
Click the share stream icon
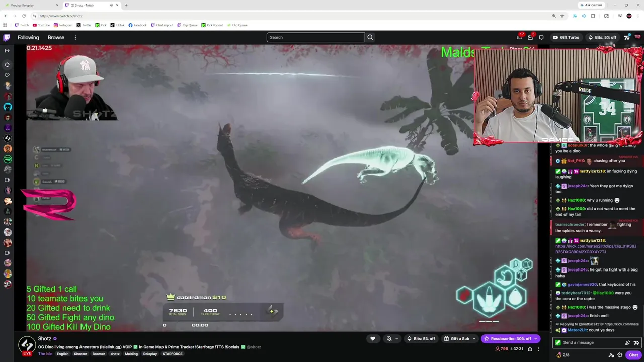tap(530, 349)
